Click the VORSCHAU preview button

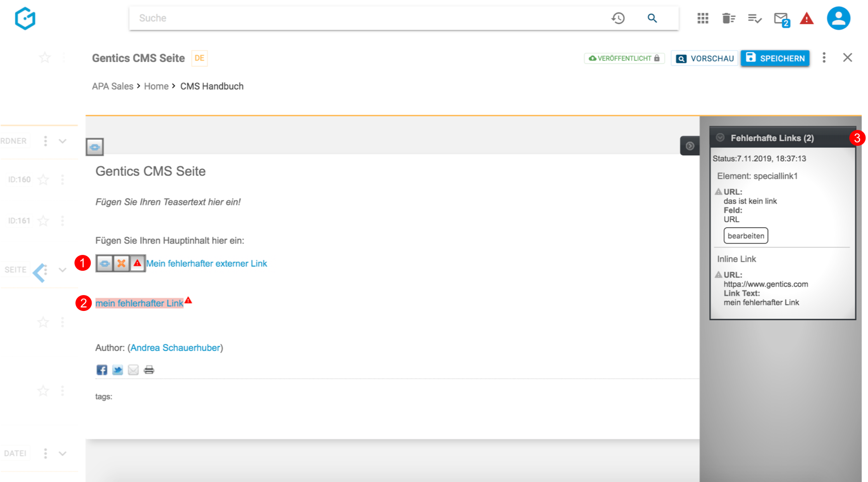tap(705, 59)
